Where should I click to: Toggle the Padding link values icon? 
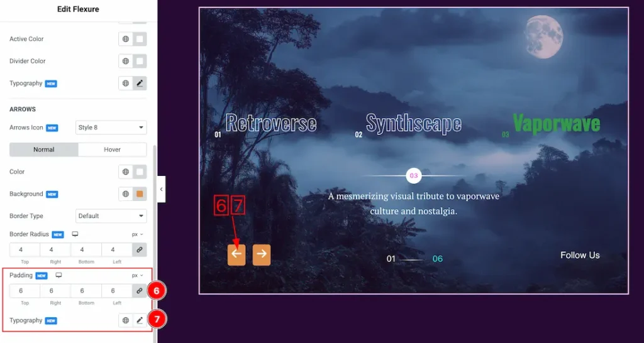[x=140, y=291]
